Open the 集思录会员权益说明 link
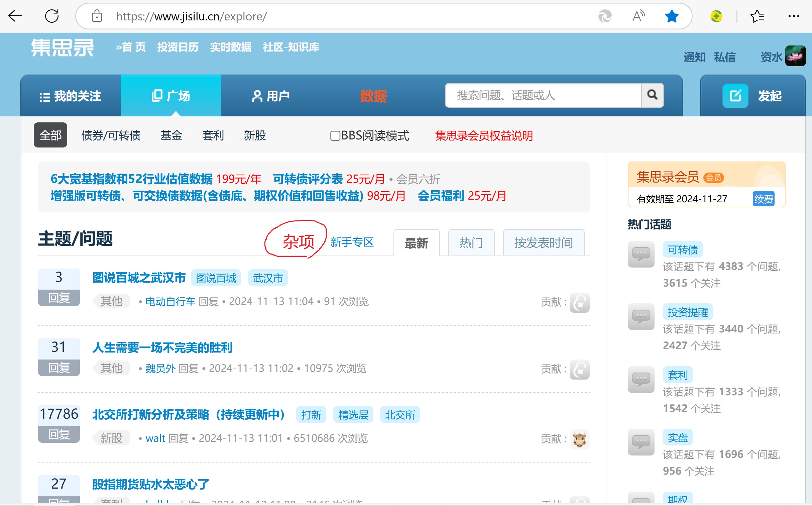This screenshot has width=812, height=506. (484, 136)
